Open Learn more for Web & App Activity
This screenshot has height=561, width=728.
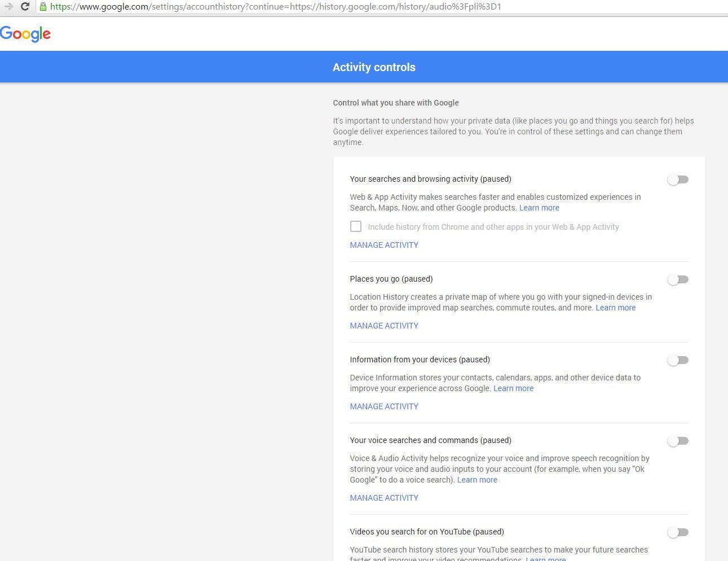click(x=539, y=208)
